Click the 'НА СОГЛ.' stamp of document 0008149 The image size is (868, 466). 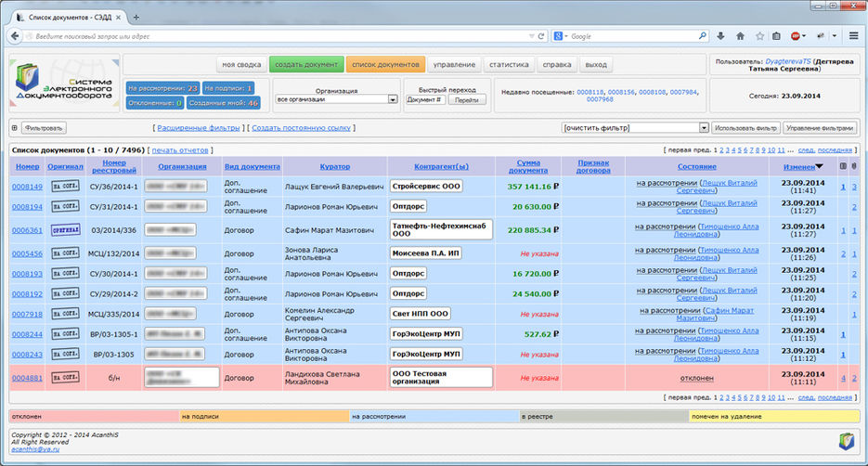(65, 187)
